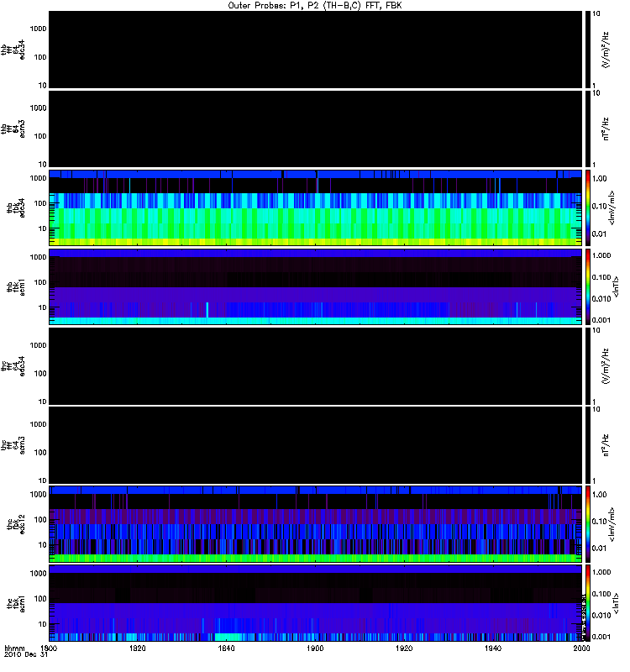Click the '(V/m)²/Hz' unit label of thb edc34
The image size is (630, 672).
coord(606,50)
